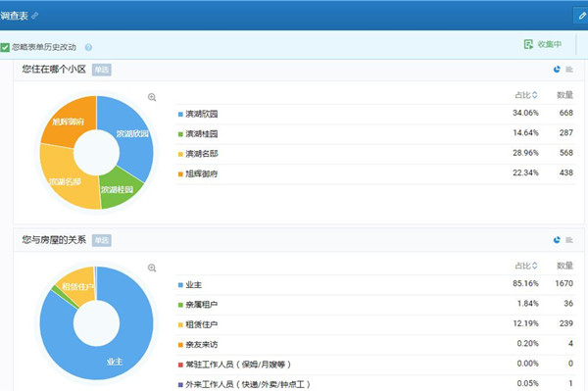The height and width of the screenshot is (391, 588).
Task: Switch 您住在哪个小区 to pie chart view
Action: point(557,70)
